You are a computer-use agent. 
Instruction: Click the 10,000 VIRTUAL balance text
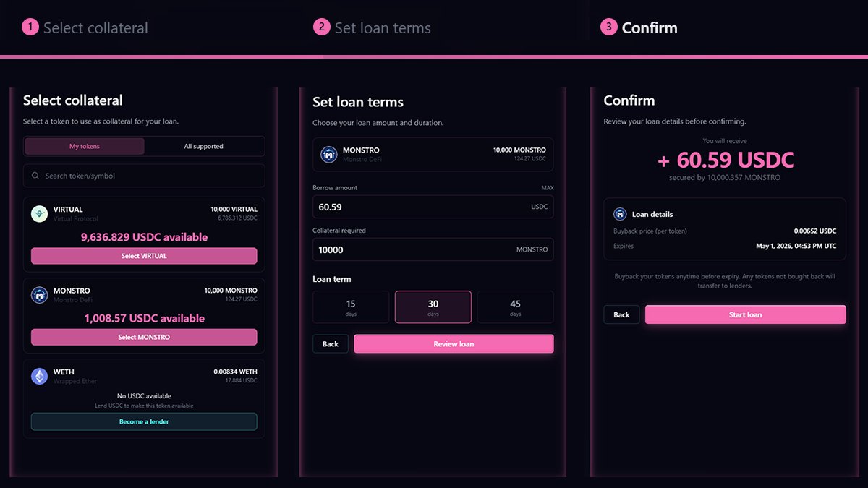[x=234, y=210]
